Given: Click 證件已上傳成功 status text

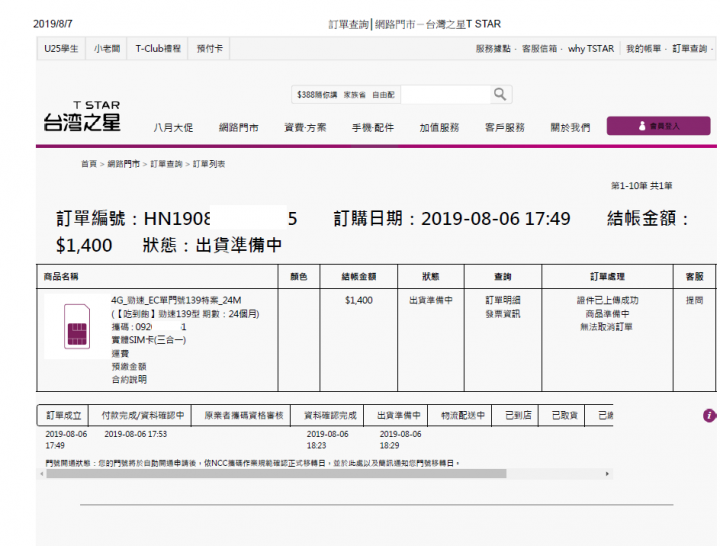Looking at the screenshot, I should (x=608, y=300).
